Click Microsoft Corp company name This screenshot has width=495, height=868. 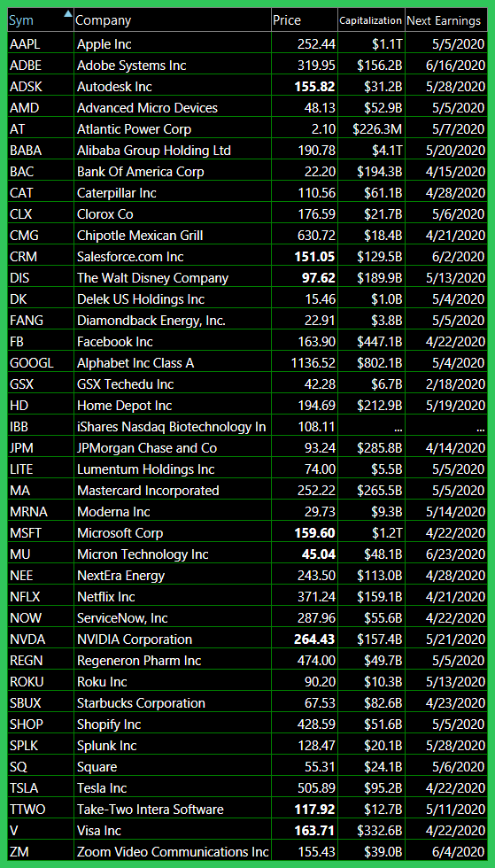[x=120, y=533]
